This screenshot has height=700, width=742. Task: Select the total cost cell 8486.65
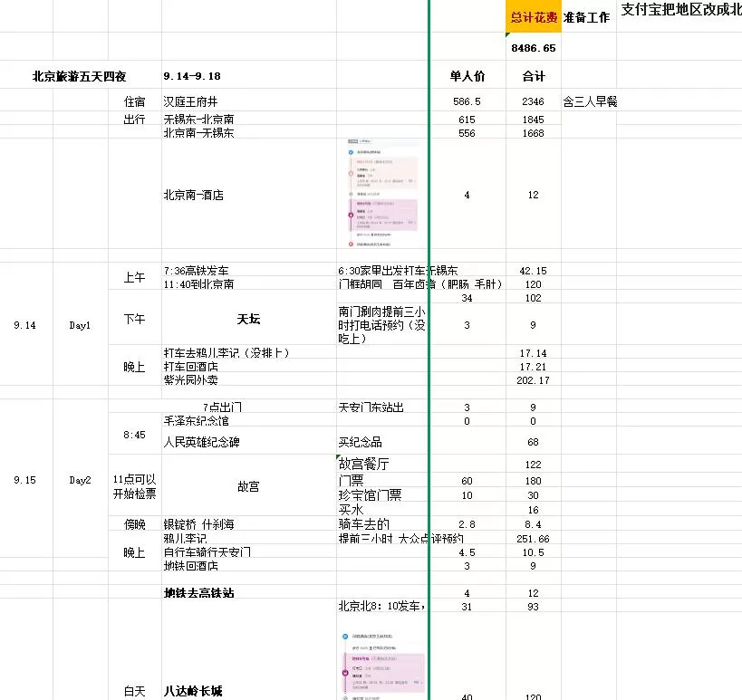click(x=533, y=47)
